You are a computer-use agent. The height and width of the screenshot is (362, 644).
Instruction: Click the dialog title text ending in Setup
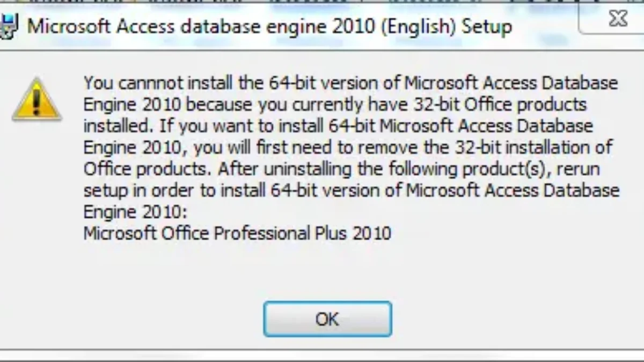269,26
